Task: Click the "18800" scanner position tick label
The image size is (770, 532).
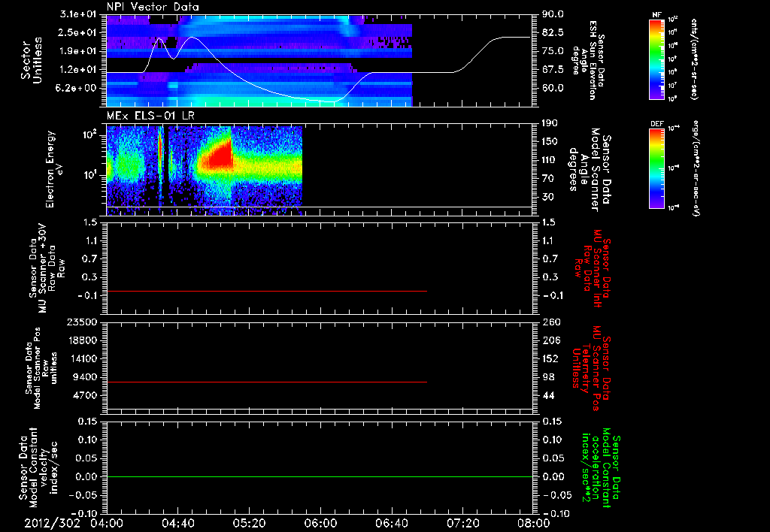Action: 83,340
